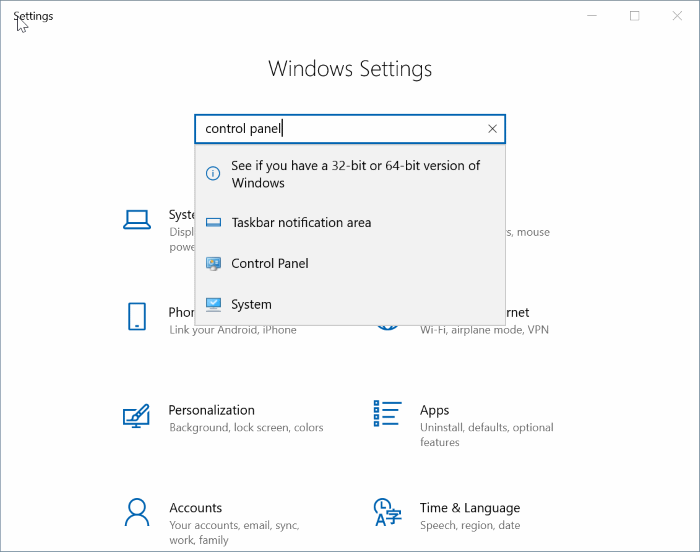700x552 pixels.
Task: Click the Personalization paintbrush icon
Action: coord(136,416)
